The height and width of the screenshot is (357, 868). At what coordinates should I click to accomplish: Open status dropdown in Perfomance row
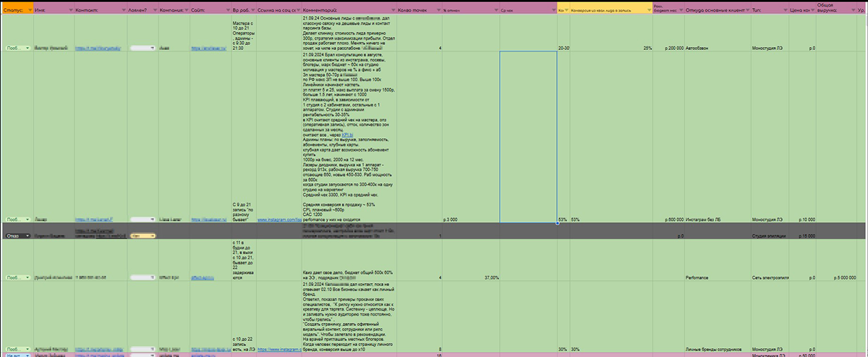[x=29, y=277]
